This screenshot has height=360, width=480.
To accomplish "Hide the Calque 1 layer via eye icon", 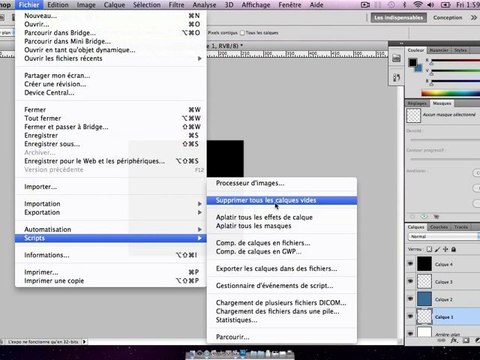I will point(410,316).
